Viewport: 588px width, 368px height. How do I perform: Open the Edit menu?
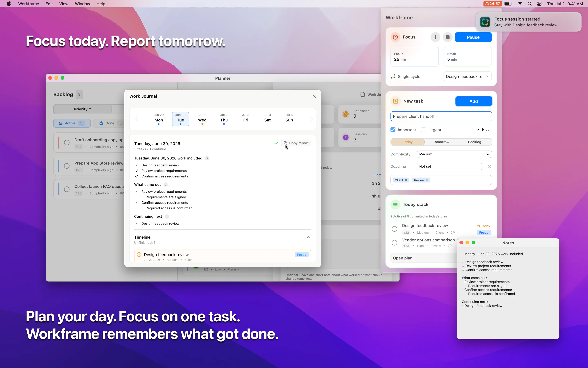[x=49, y=4]
